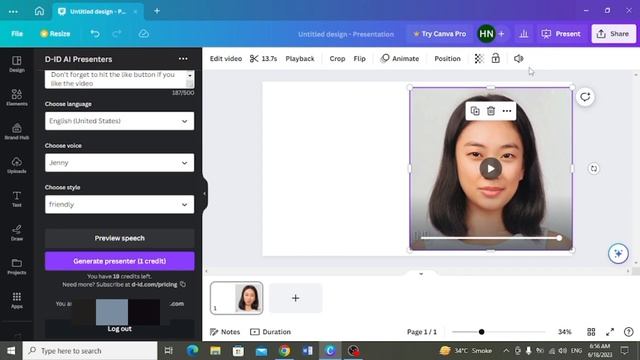Open insights chart icon in header
This screenshot has height=360, width=640.
coord(524,34)
